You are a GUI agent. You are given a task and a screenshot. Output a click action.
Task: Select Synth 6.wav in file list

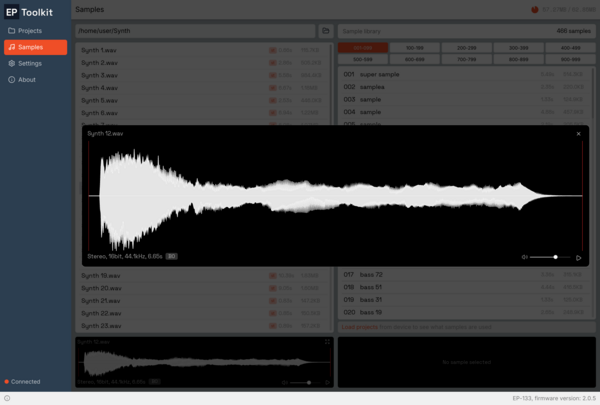click(202, 113)
